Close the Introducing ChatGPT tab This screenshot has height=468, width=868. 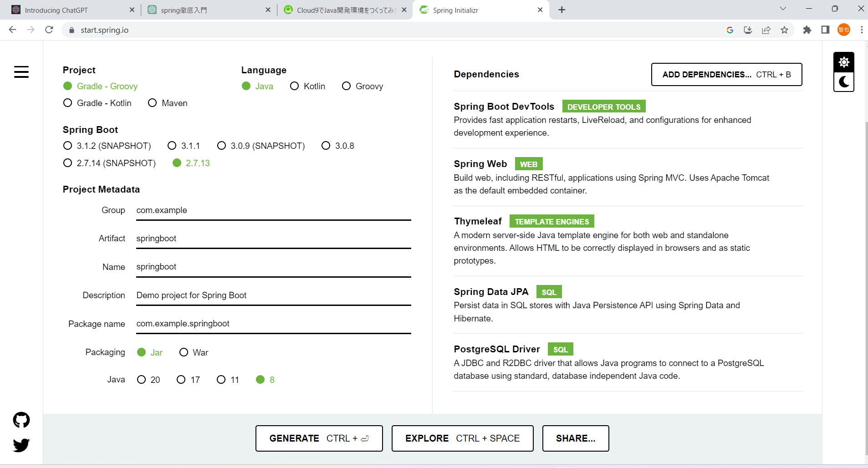132,10
